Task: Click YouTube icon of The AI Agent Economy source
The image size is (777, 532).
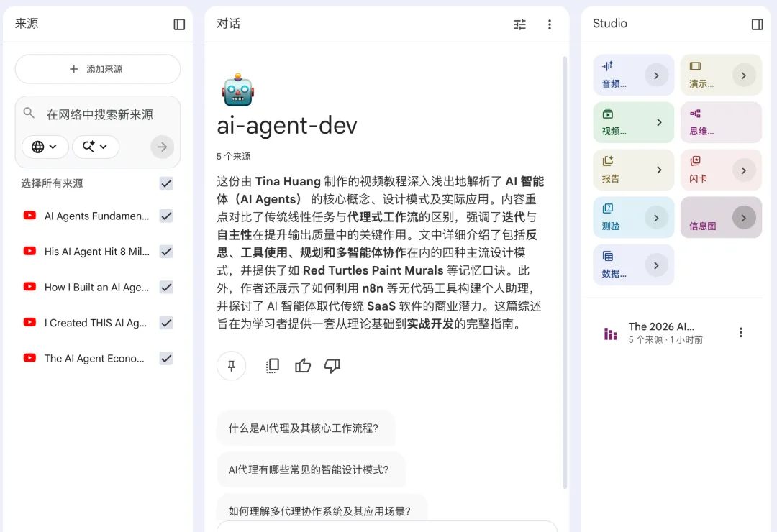Action: (29, 357)
